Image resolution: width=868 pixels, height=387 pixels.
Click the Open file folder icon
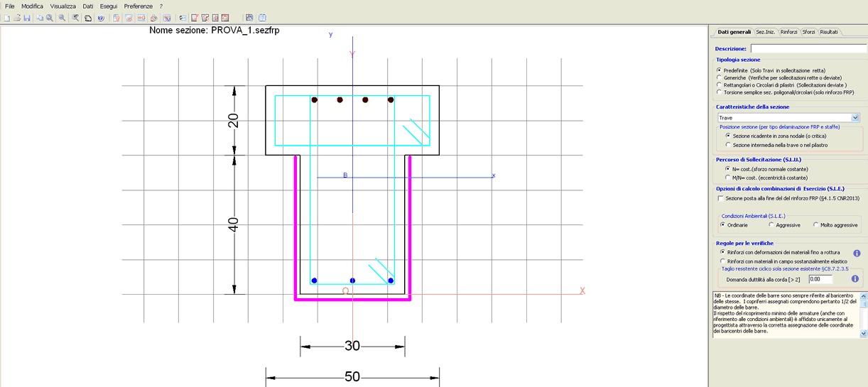(x=17, y=18)
